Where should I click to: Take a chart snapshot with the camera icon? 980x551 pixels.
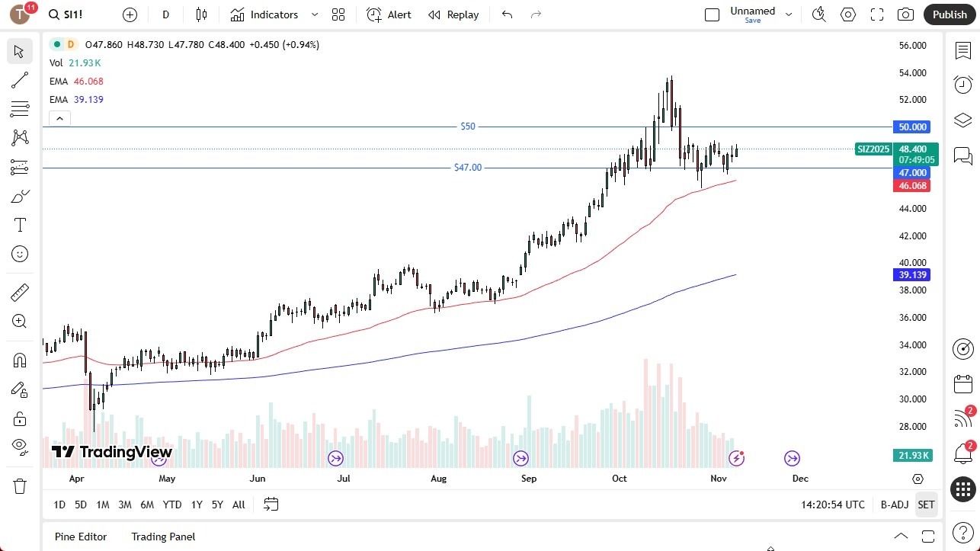[x=905, y=14]
